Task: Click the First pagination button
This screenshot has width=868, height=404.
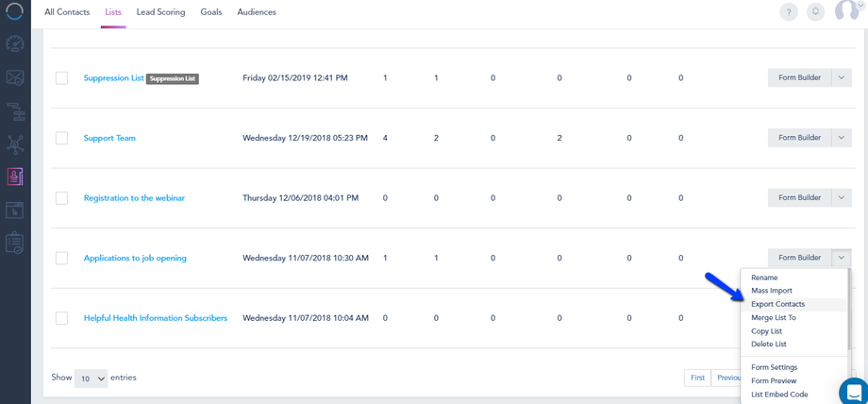Action: click(x=697, y=378)
